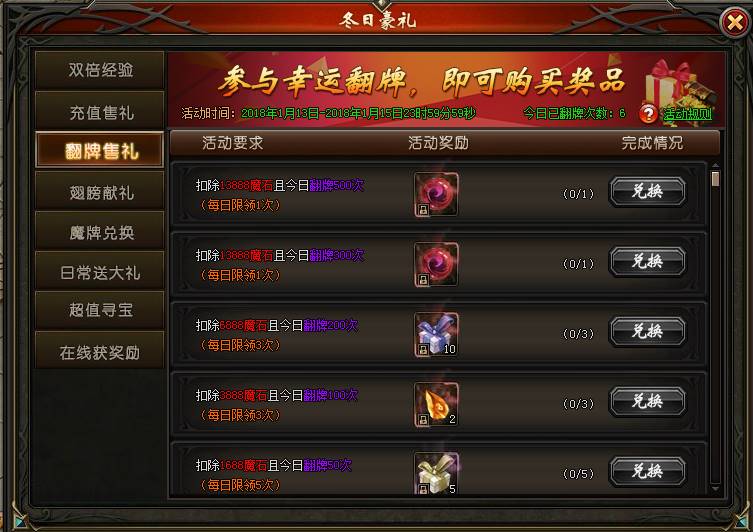Click 兑换 for the 500 flips reward
753x532 pixels.
point(648,192)
